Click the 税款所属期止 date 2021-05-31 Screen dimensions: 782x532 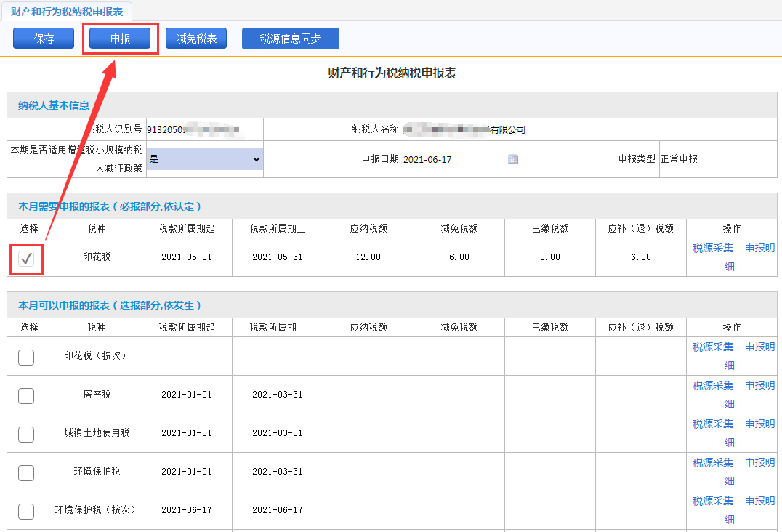pyautogui.click(x=278, y=257)
